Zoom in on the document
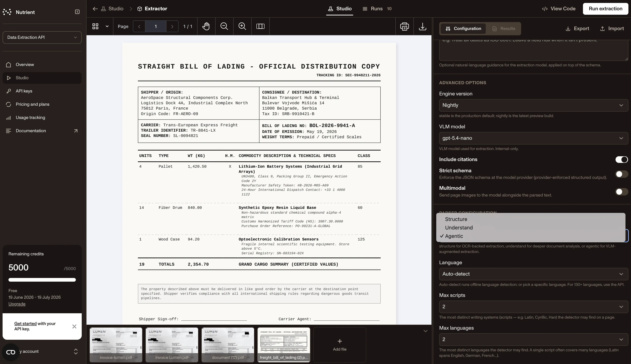The image size is (631, 364). 242,26
